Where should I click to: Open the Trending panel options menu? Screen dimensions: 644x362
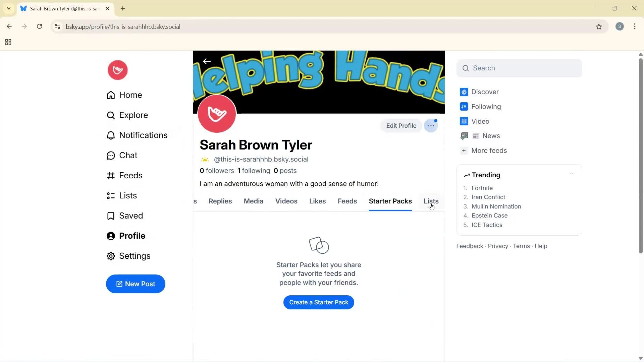(572, 174)
